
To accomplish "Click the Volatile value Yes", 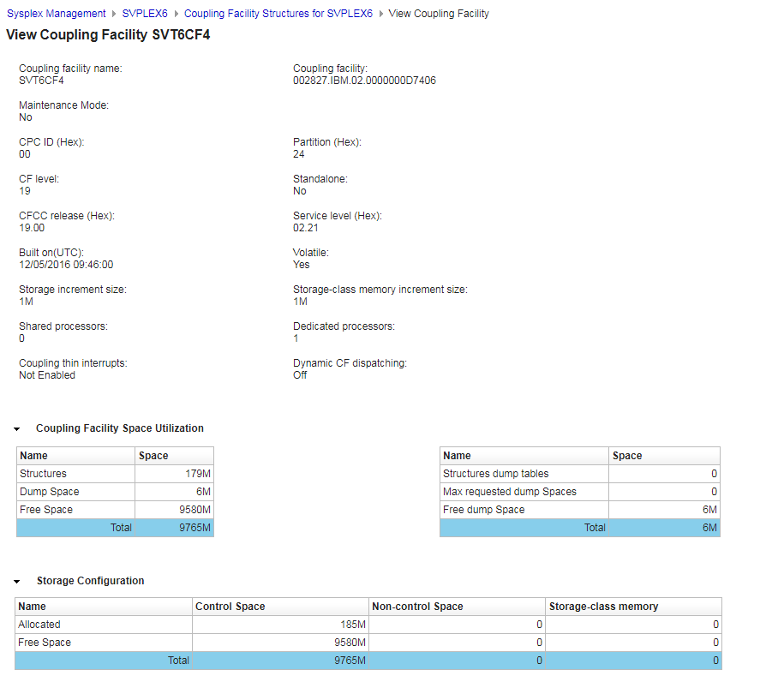I will (x=301, y=265).
